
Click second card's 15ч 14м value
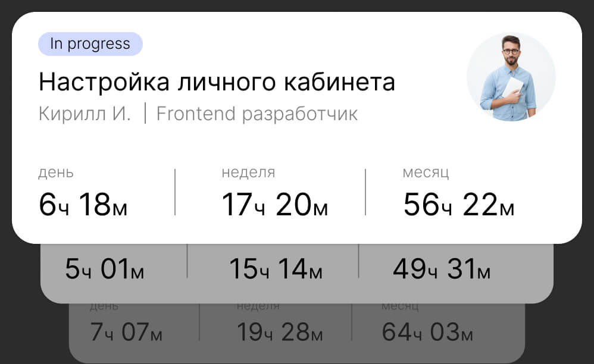coord(276,269)
